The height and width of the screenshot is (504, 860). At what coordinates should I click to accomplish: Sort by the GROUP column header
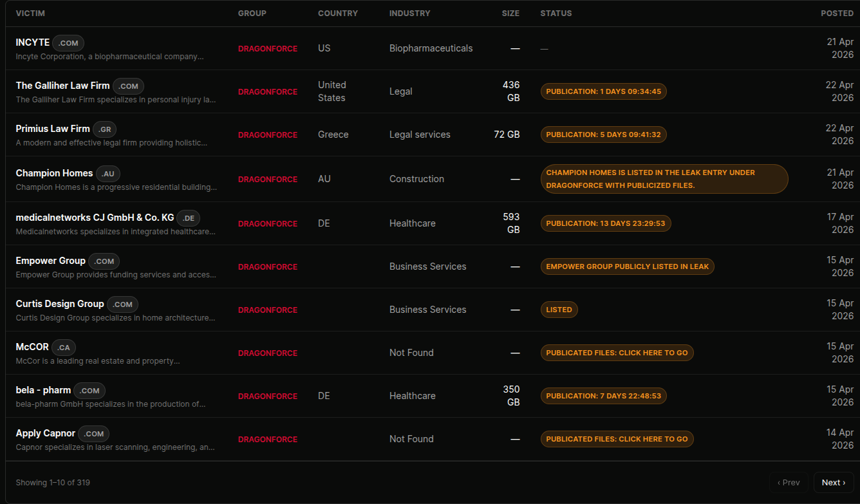[x=252, y=14]
